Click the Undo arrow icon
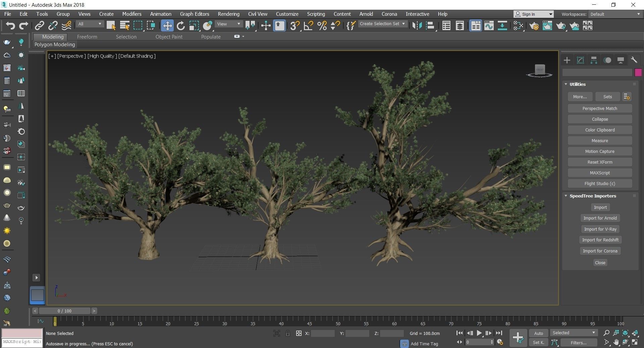 pos(10,26)
